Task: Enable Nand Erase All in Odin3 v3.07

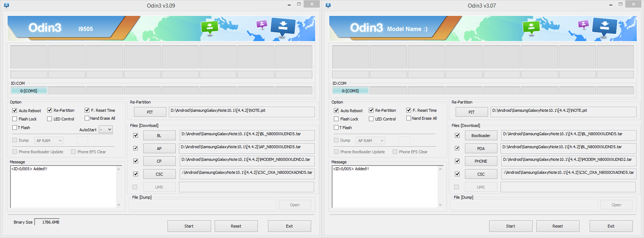Action: click(409, 118)
